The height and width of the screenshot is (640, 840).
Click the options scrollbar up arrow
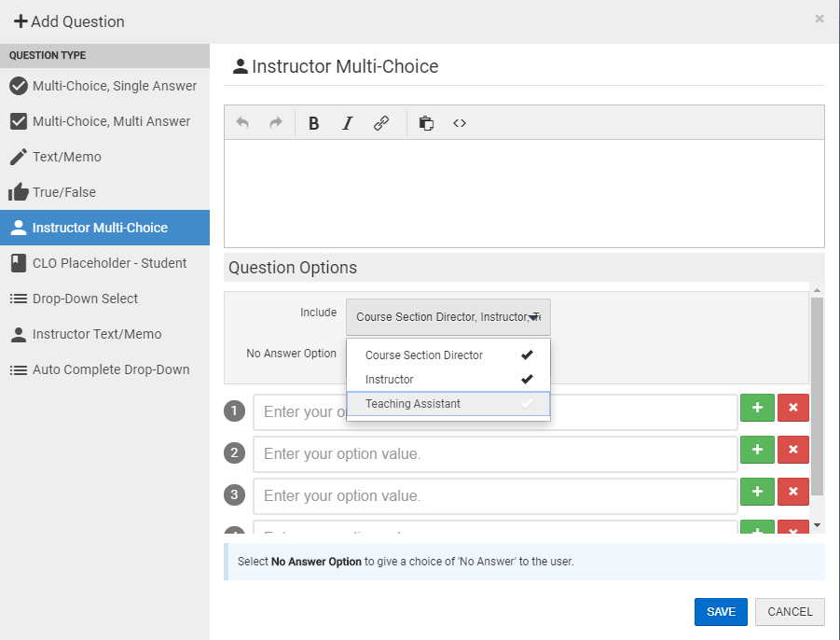[817, 290]
